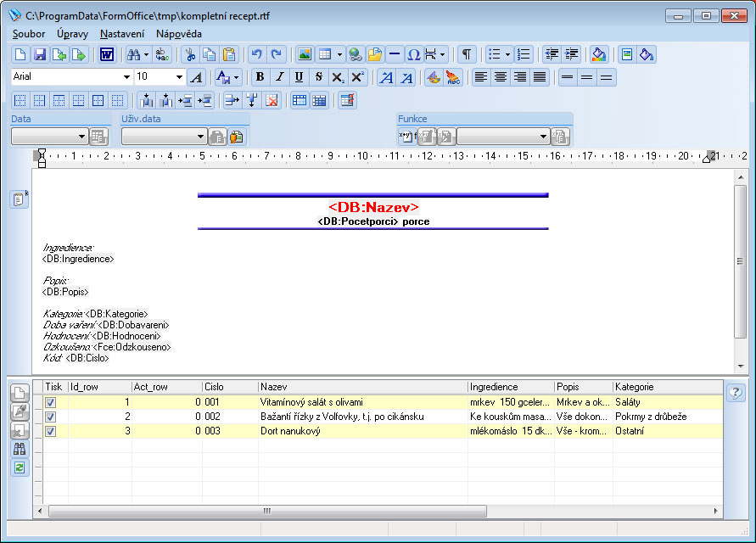
Task: Click the rainbow paint bucket color icon
Action: point(599,54)
